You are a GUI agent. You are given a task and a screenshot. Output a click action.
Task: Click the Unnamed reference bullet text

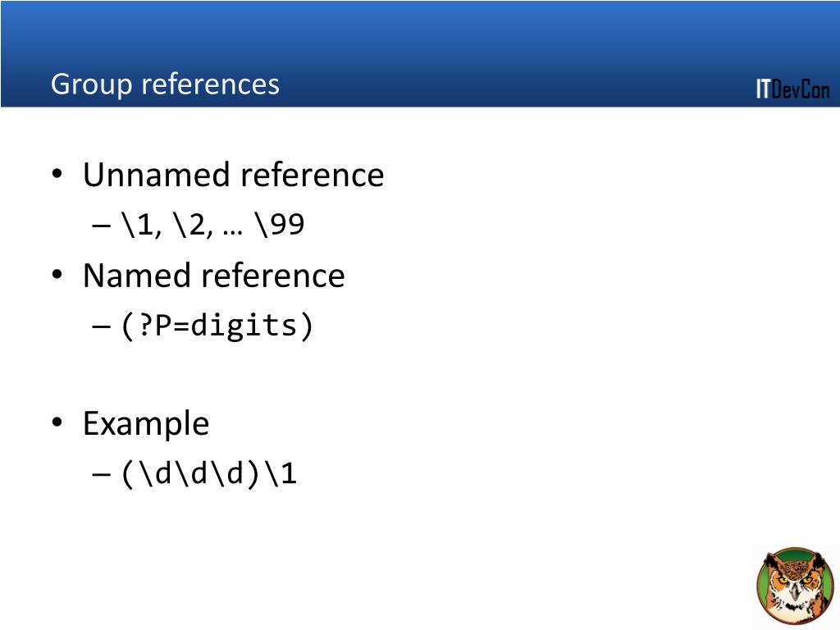(x=234, y=175)
